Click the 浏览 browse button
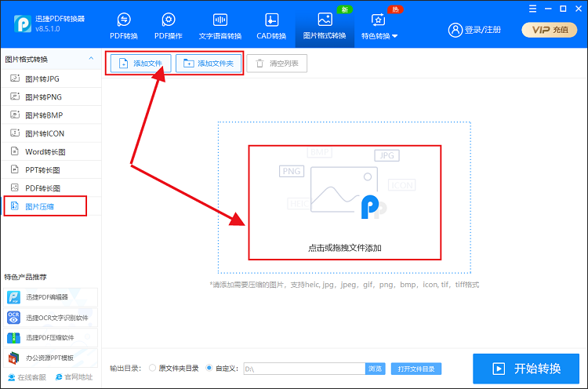This screenshot has width=588, height=389. [x=375, y=369]
